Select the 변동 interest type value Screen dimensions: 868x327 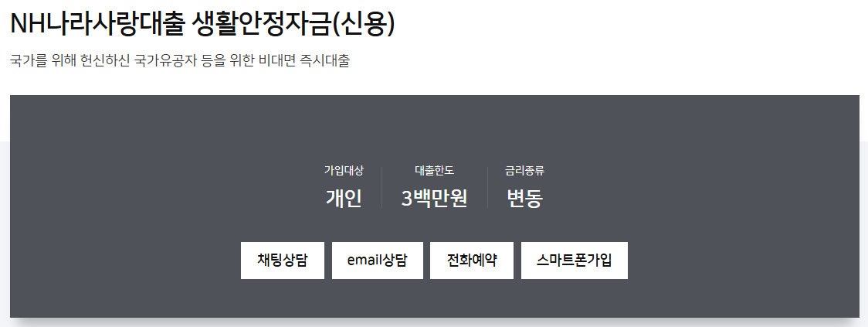tap(524, 199)
